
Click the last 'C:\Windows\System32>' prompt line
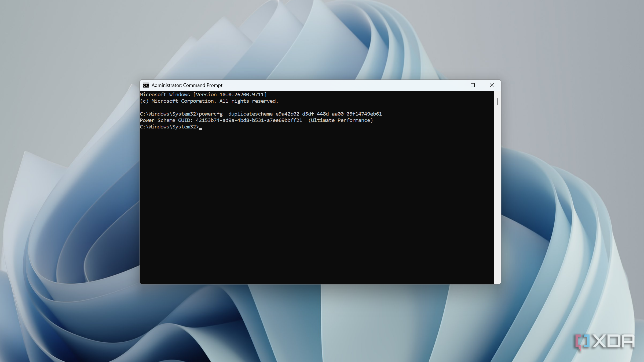169,127
